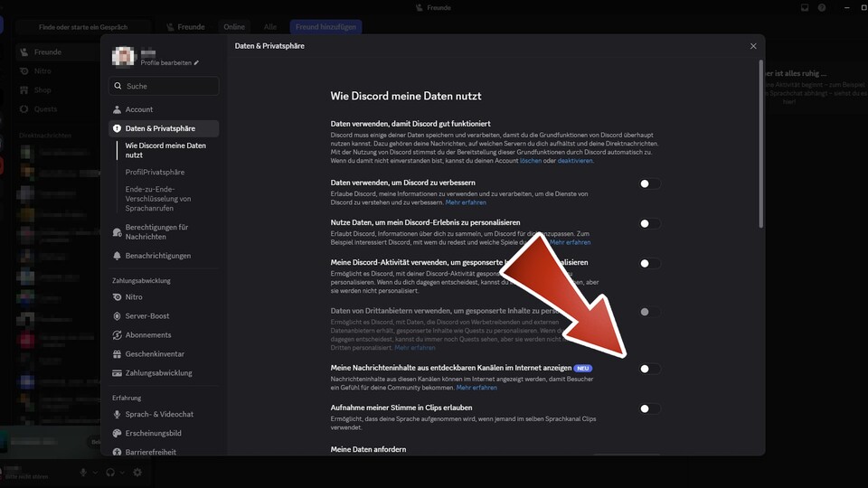Open Erscheinungsbild settings
Screen dimensions: 868x488
point(164,433)
